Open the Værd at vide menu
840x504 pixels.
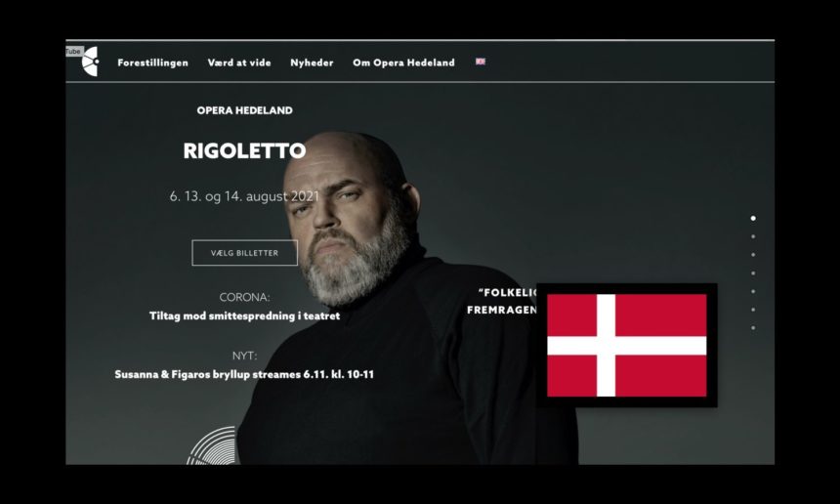click(x=239, y=63)
